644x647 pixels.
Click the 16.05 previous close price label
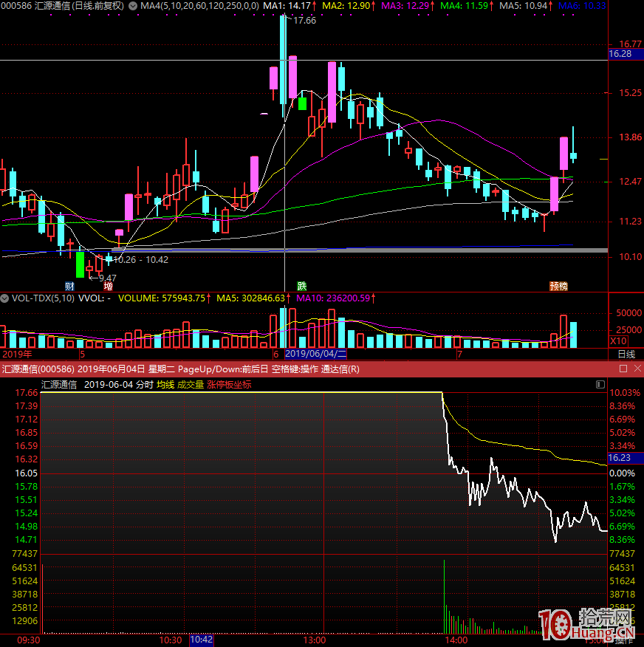tap(26, 473)
